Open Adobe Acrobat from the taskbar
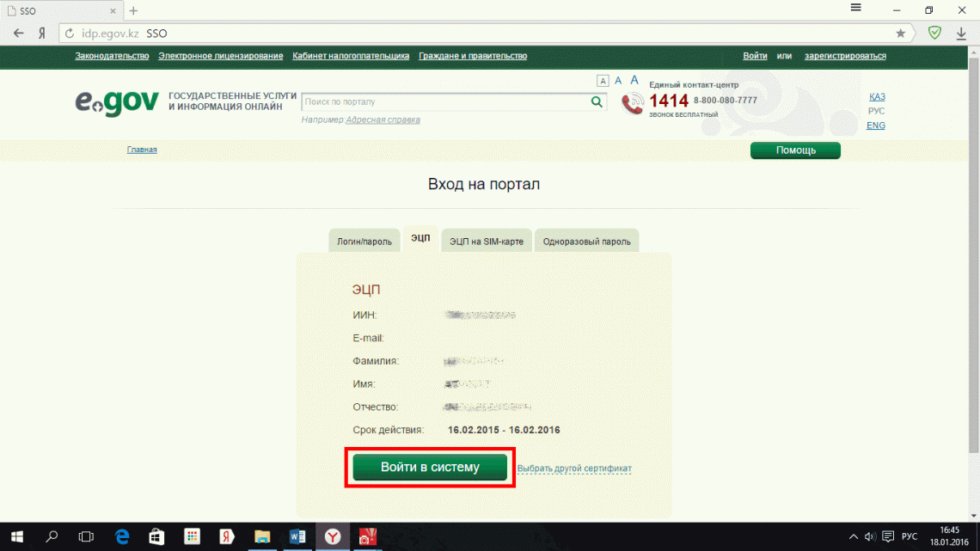980x551 pixels. coord(368,536)
